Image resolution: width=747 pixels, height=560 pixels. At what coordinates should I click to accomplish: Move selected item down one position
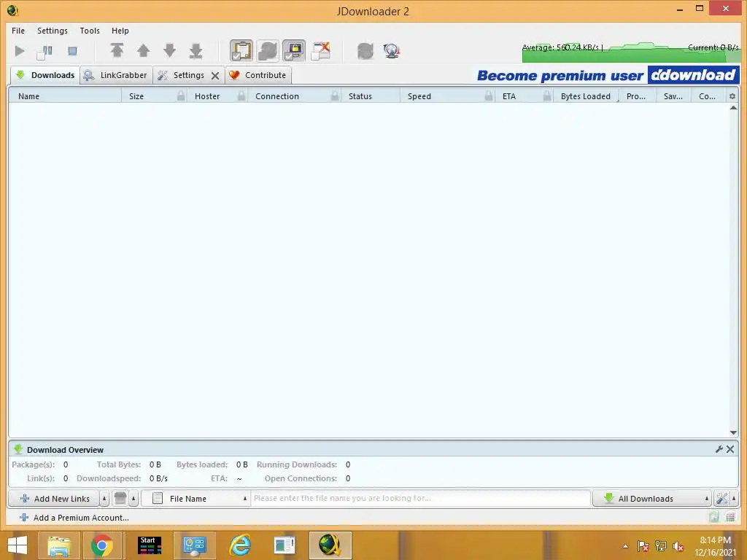click(x=169, y=50)
